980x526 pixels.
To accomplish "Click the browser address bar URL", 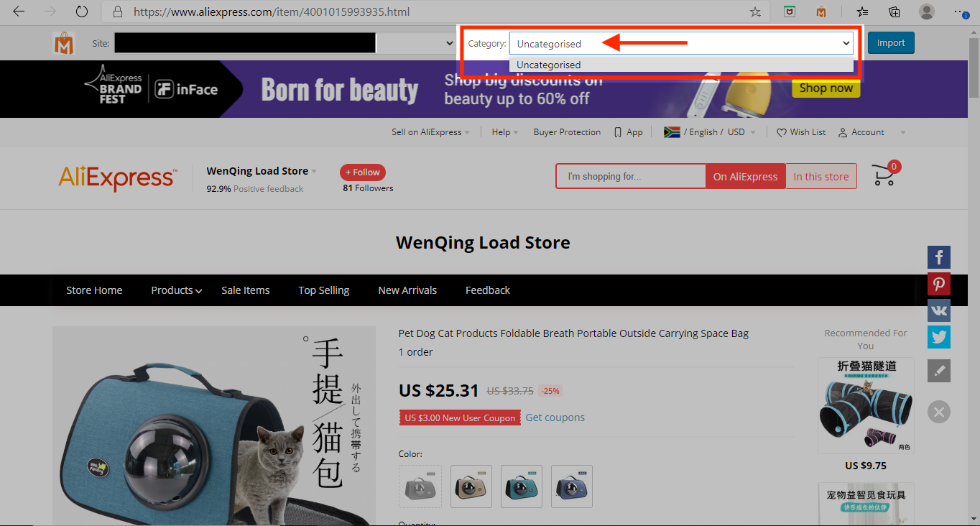I will click(272, 12).
